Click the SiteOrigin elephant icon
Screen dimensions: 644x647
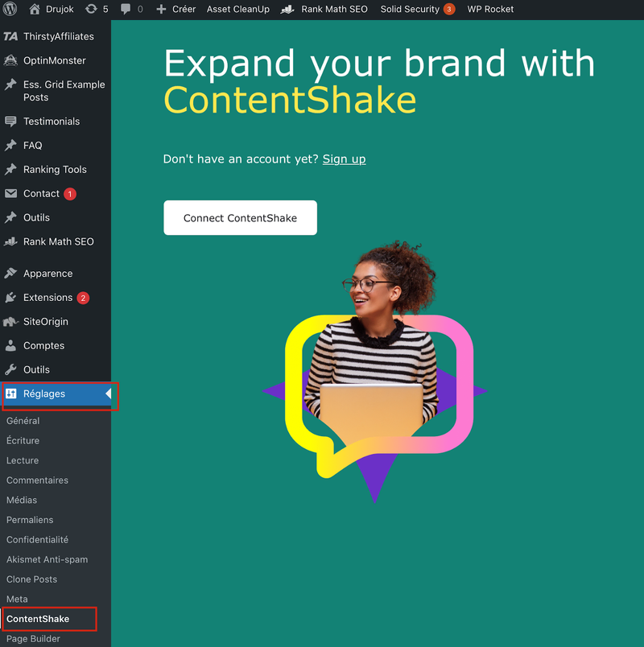[x=10, y=321]
